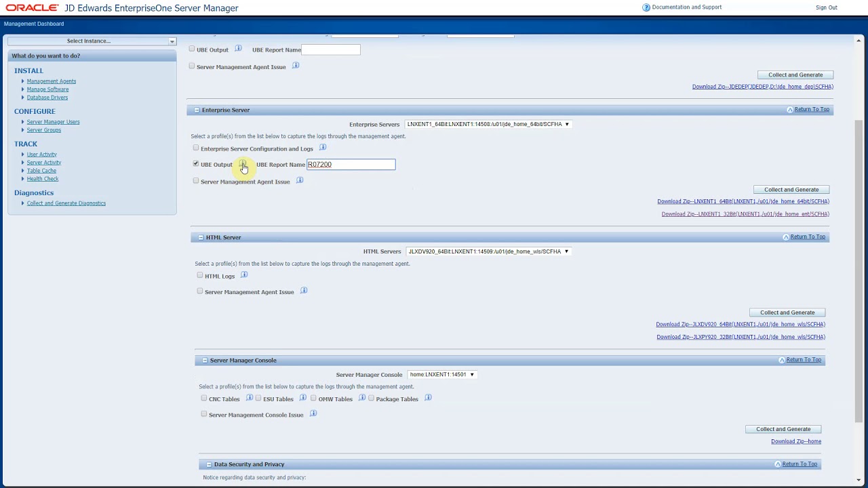Click Return To Top arrow icon in HTML Server header
The image size is (868, 488).
point(786,237)
